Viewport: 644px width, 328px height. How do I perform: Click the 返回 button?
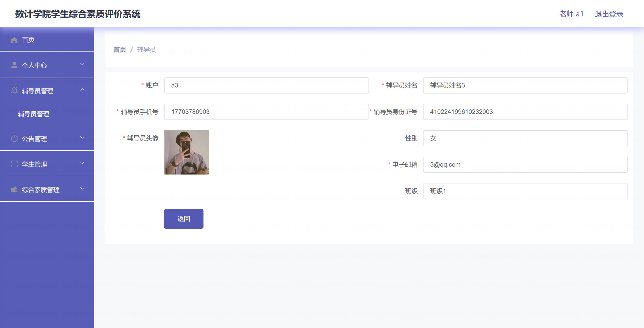184,219
